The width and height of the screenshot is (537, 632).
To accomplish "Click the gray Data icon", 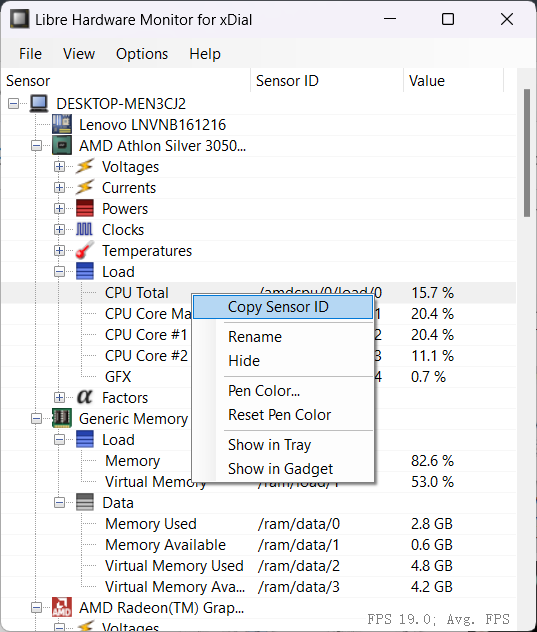I will (85, 502).
